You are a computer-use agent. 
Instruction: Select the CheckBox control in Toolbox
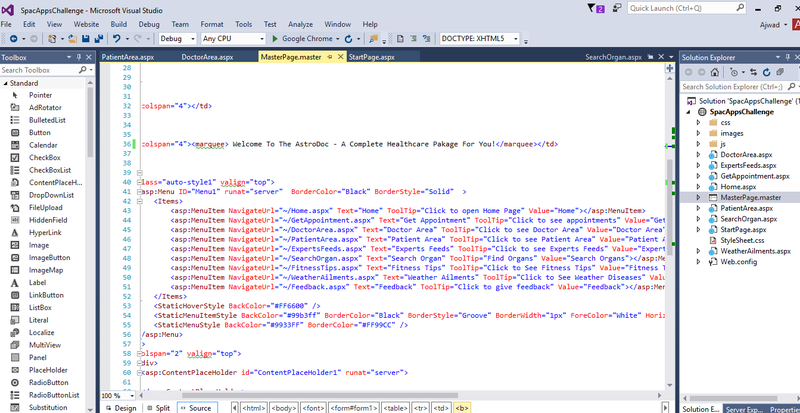click(44, 158)
